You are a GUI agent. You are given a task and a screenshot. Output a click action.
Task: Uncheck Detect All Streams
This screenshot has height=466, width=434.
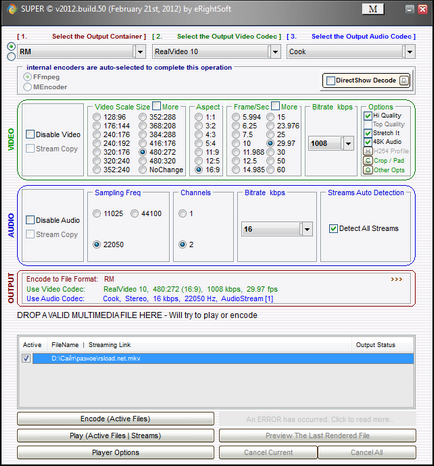333,228
